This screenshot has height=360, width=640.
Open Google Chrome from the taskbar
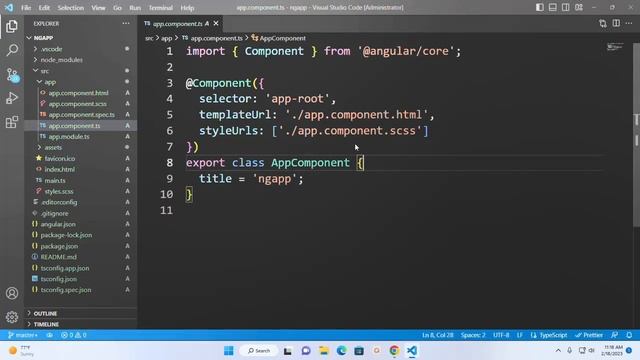tap(394, 351)
